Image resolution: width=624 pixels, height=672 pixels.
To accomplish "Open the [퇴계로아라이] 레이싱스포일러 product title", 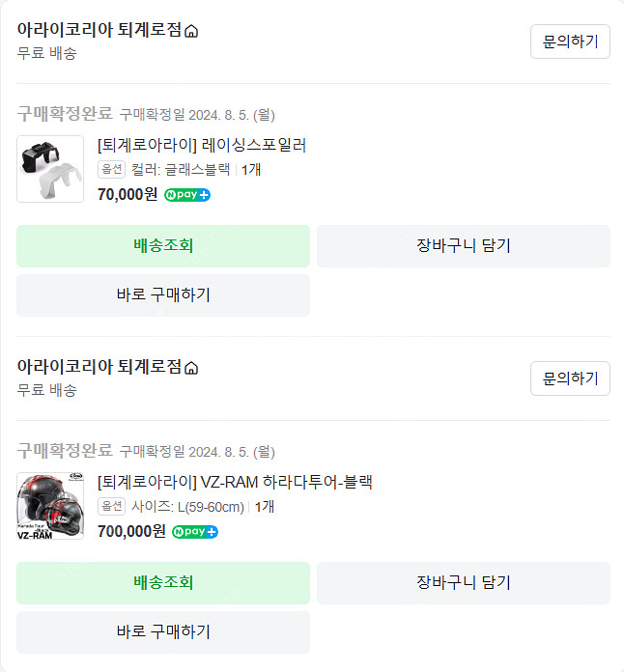I will 202,145.
